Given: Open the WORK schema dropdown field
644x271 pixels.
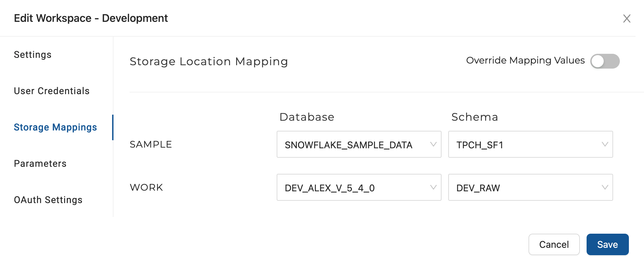Looking at the screenshot, I should coord(524,188).
